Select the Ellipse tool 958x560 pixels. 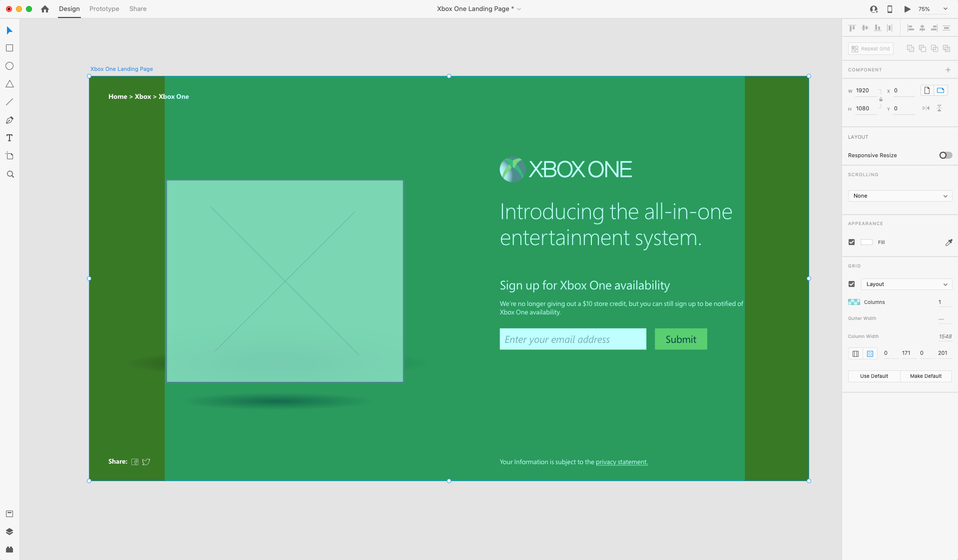coord(9,66)
